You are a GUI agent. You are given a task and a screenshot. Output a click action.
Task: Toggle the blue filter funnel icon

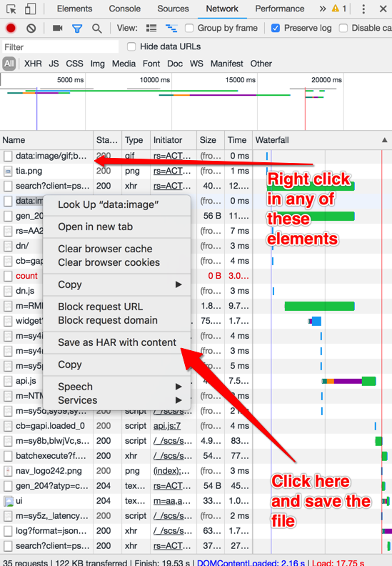77,28
